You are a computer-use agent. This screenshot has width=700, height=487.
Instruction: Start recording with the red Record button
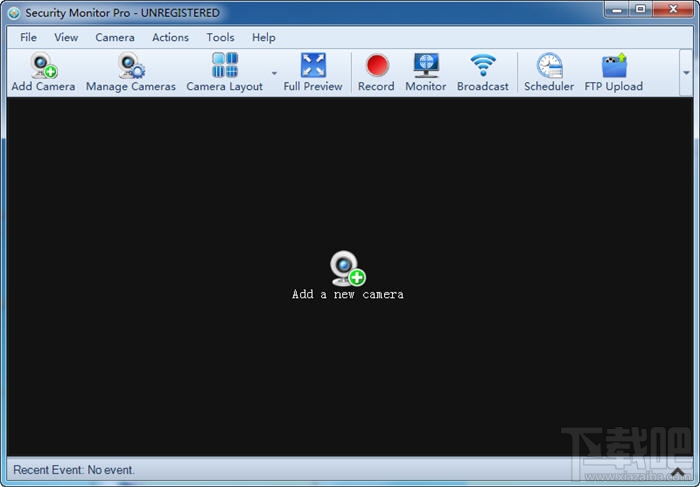pyautogui.click(x=376, y=72)
